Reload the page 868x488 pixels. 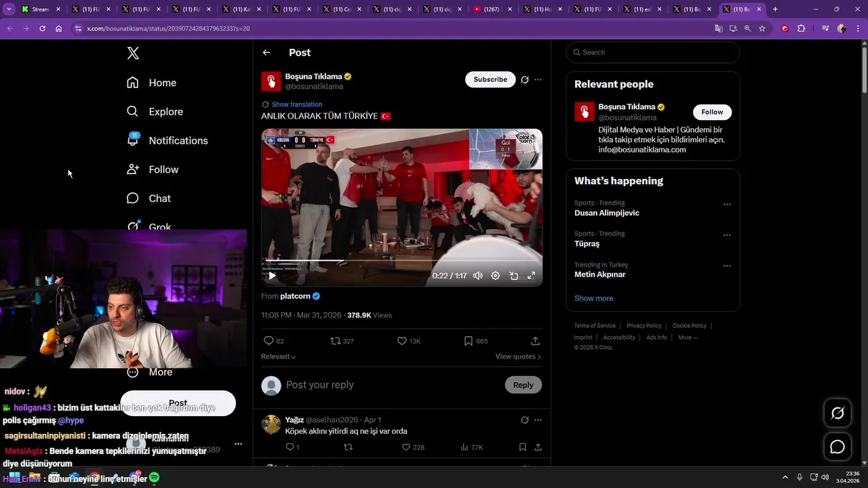click(x=42, y=28)
